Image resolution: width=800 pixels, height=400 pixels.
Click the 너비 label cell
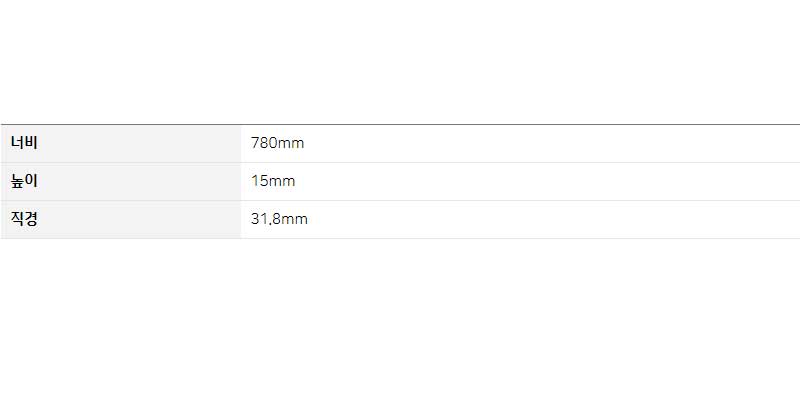point(121,143)
